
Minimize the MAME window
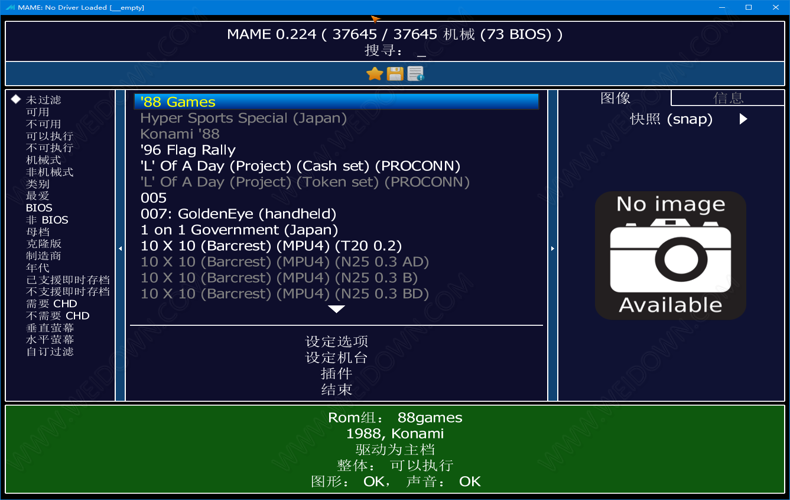[722, 7]
